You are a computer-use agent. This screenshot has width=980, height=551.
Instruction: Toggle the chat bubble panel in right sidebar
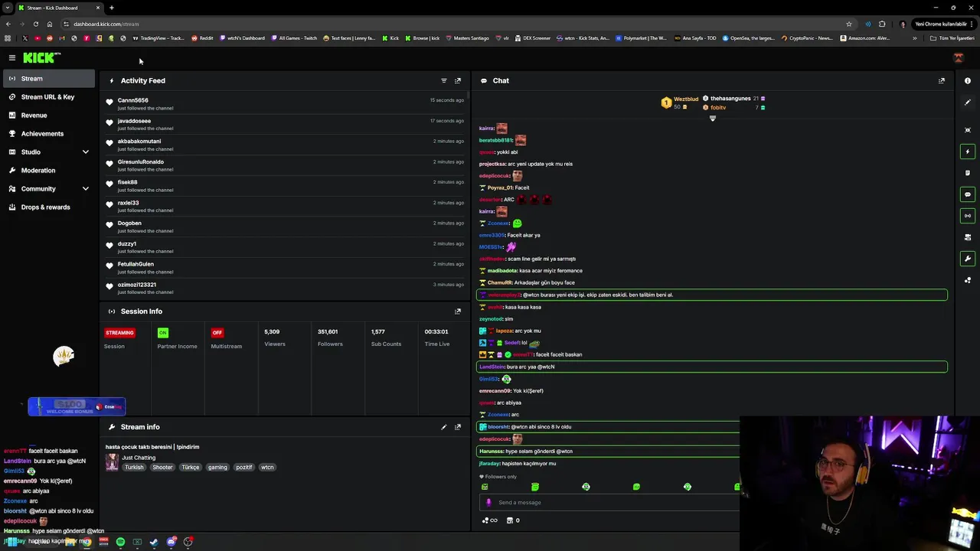point(968,194)
